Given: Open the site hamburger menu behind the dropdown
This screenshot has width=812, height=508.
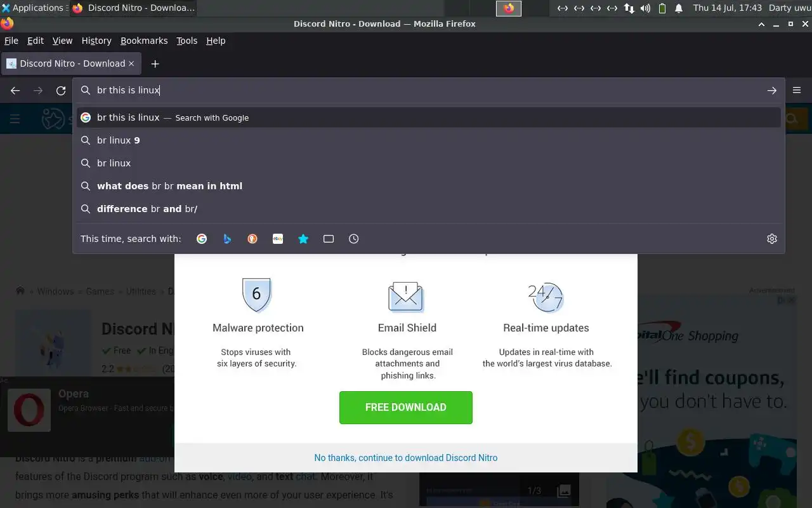Looking at the screenshot, I should (15, 119).
